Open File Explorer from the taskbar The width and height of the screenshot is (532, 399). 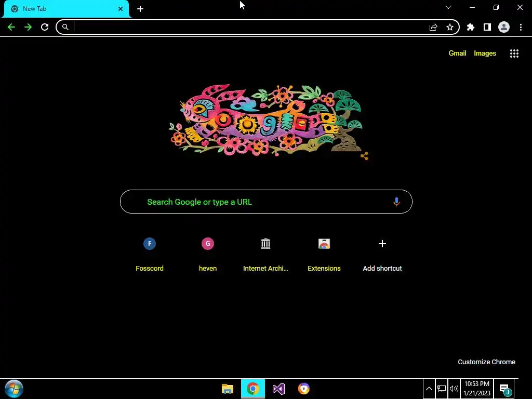click(x=228, y=389)
